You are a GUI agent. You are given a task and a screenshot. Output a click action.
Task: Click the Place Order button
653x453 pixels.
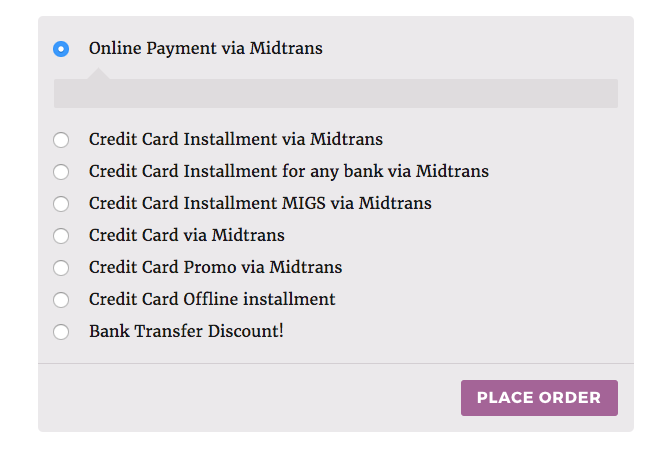click(x=539, y=398)
